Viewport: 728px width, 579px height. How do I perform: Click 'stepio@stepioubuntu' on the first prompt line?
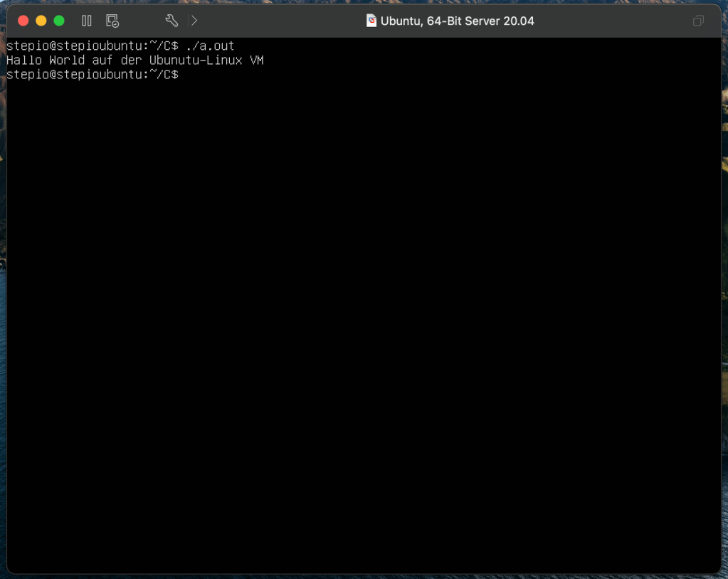[74, 46]
